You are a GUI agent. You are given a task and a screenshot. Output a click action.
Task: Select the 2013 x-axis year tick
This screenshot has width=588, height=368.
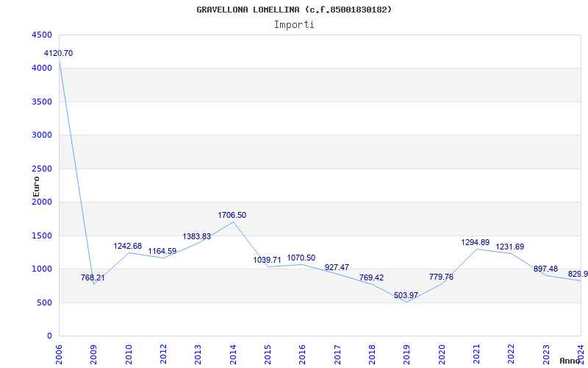(198, 354)
